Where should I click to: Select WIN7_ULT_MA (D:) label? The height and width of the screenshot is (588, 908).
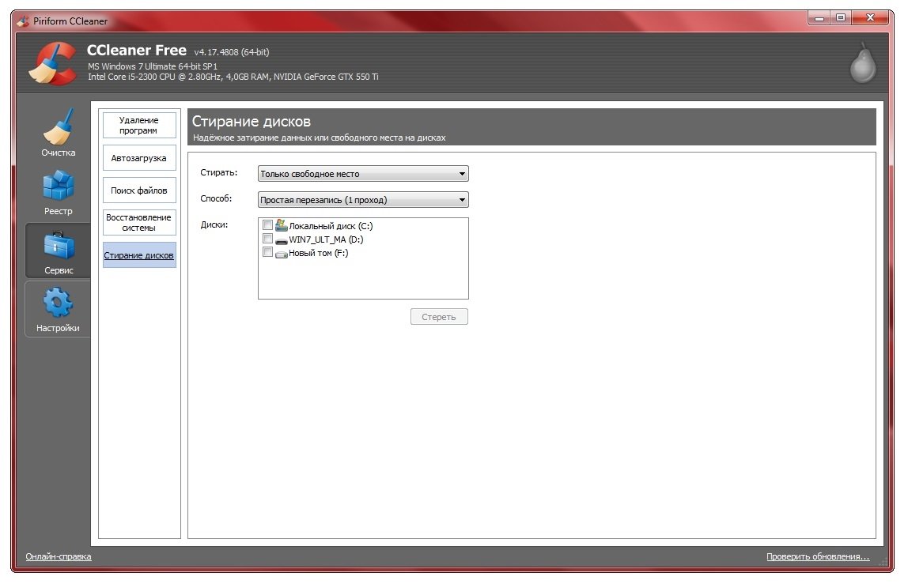point(326,239)
